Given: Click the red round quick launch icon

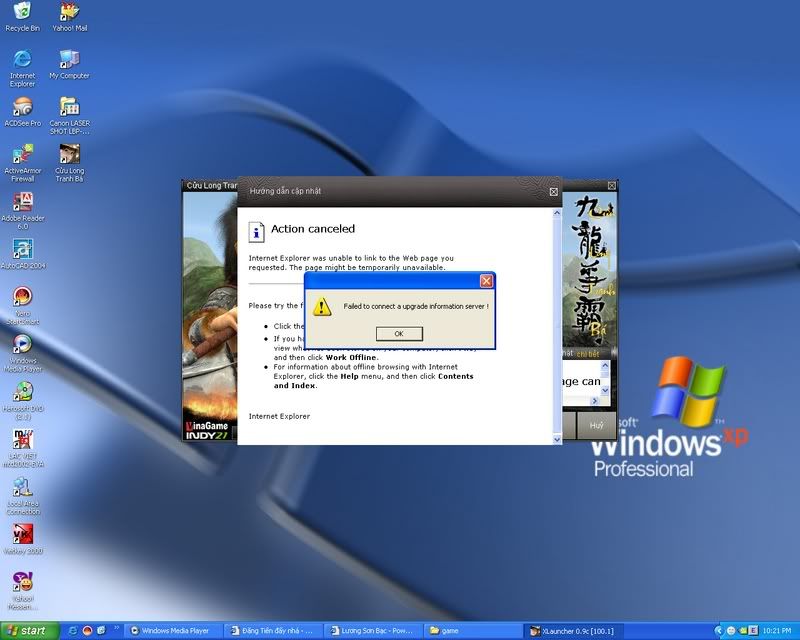Looking at the screenshot, I should [87, 631].
